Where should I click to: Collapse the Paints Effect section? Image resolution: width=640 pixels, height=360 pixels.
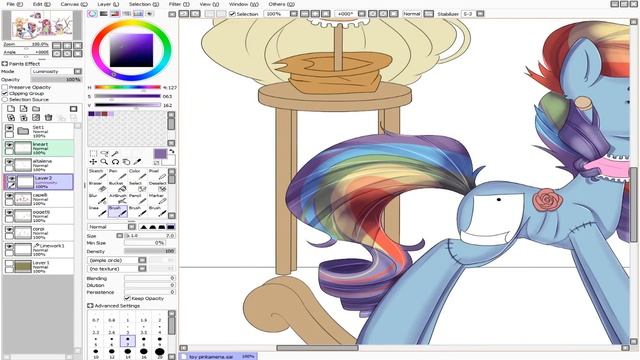coord(4,64)
